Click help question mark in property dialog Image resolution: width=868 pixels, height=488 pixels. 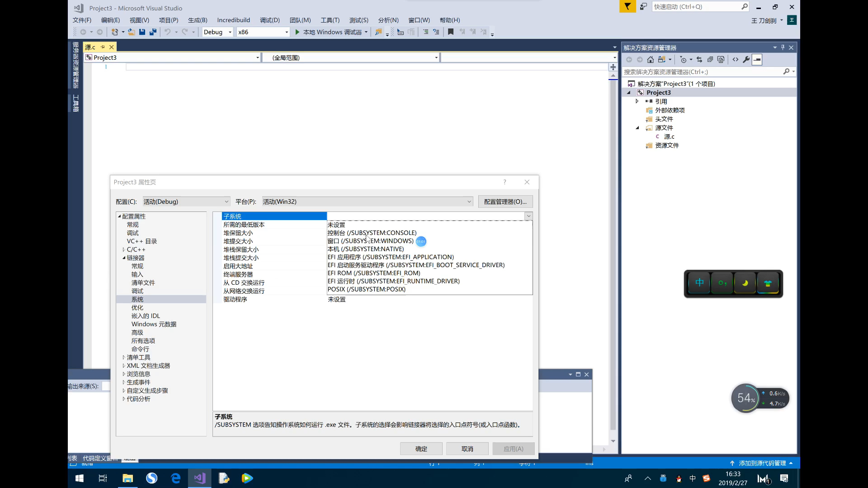(505, 182)
